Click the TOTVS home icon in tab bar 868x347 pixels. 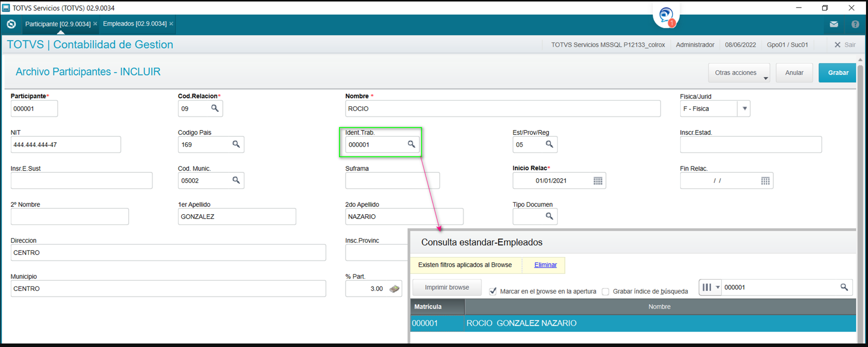point(11,24)
